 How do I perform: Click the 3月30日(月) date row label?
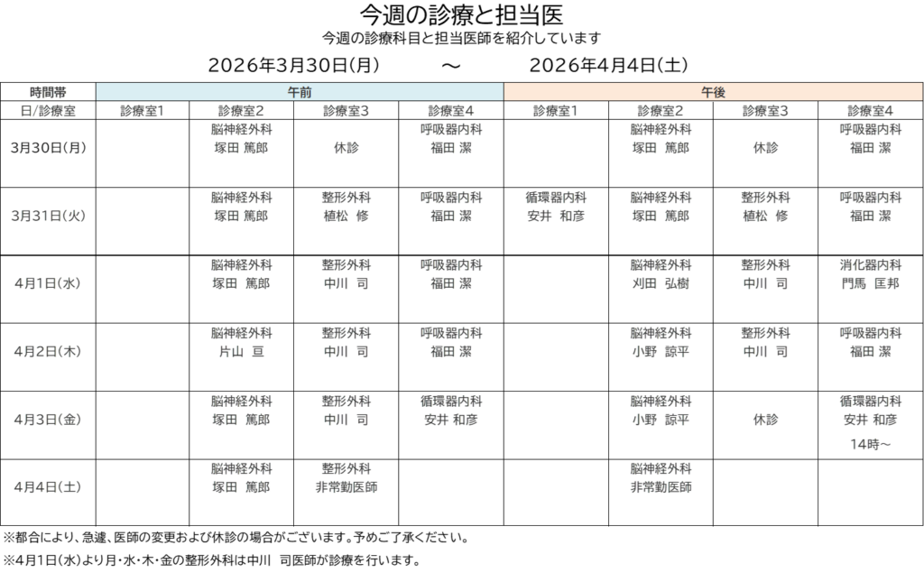point(48,148)
